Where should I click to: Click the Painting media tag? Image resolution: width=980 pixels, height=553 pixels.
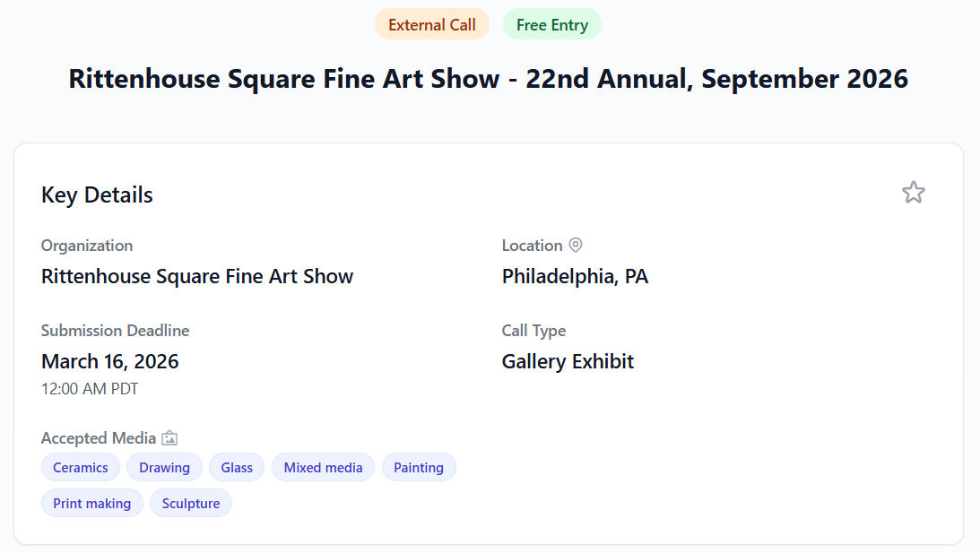tap(419, 467)
